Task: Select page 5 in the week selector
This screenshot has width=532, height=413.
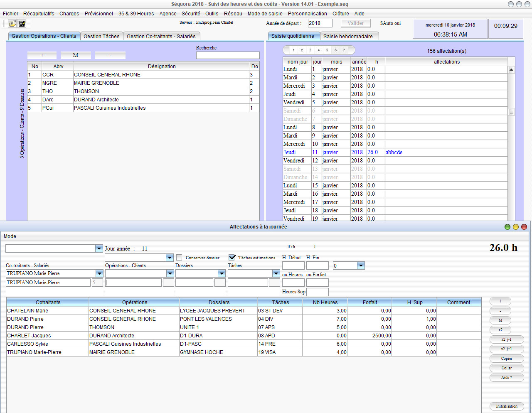Action: pyautogui.click(x=327, y=50)
